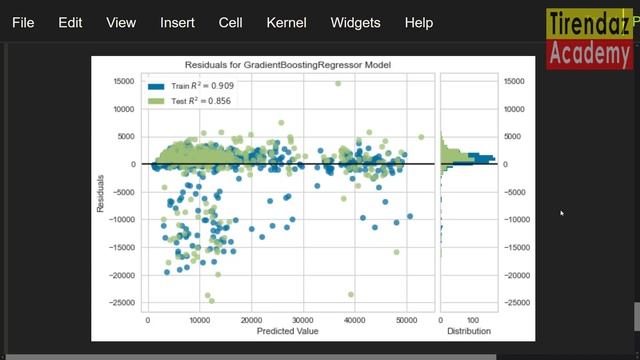Click the horizontal scrollbar at the bottom
640x360 pixels.
(251, 357)
